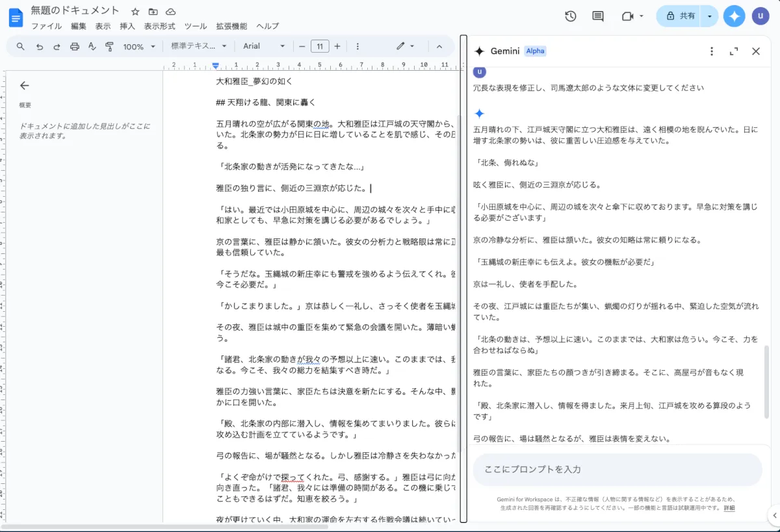The width and height of the screenshot is (780, 532).
Task: Open the 100% zoom dropdown
Action: click(x=139, y=47)
